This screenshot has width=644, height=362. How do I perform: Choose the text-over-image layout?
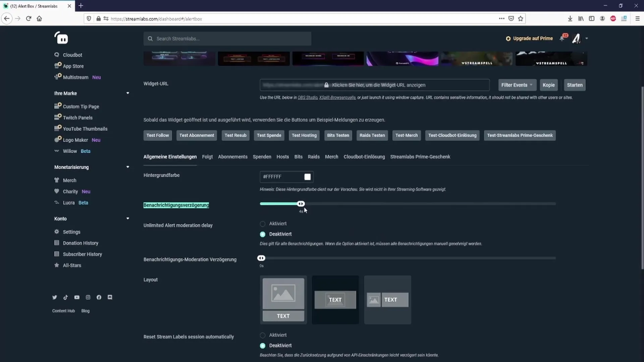pyautogui.click(x=335, y=300)
